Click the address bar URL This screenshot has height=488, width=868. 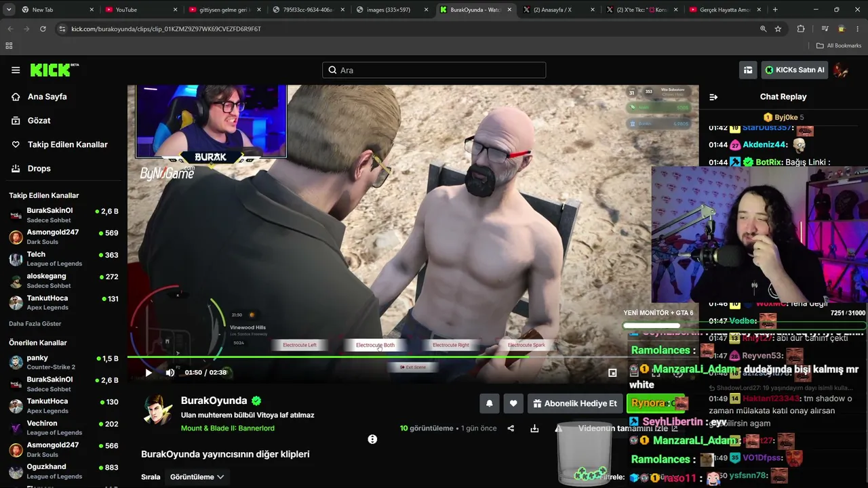(166, 29)
